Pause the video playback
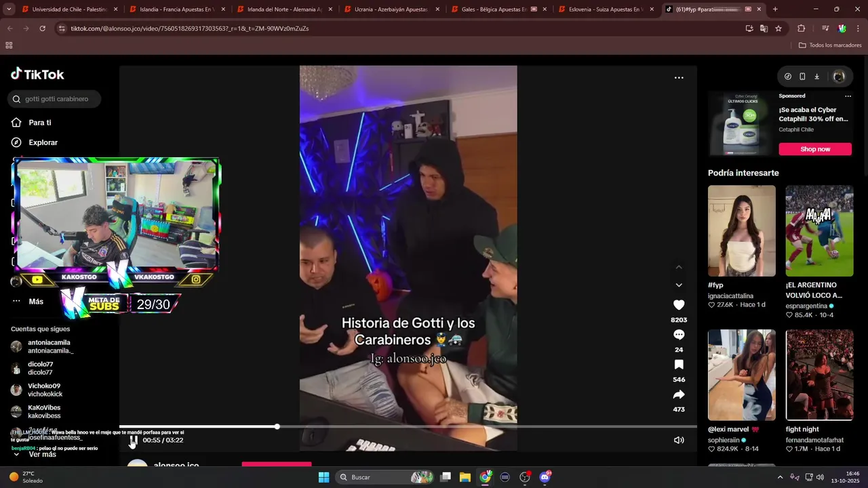 (134, 441)
